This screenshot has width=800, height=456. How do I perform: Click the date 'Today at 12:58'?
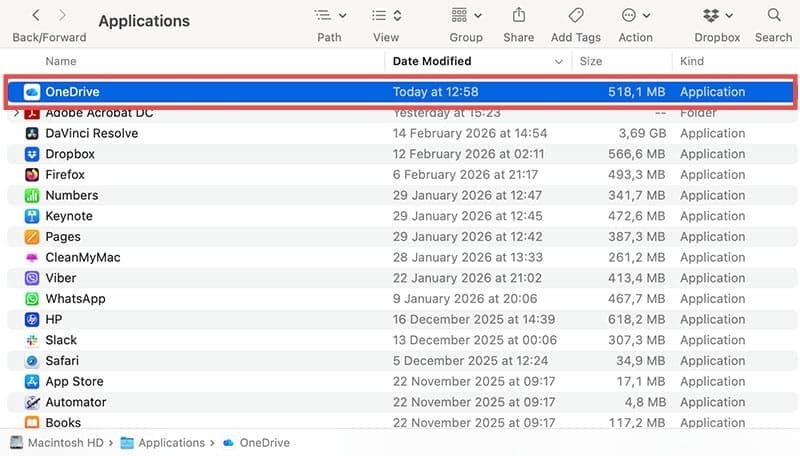[436, 92]
